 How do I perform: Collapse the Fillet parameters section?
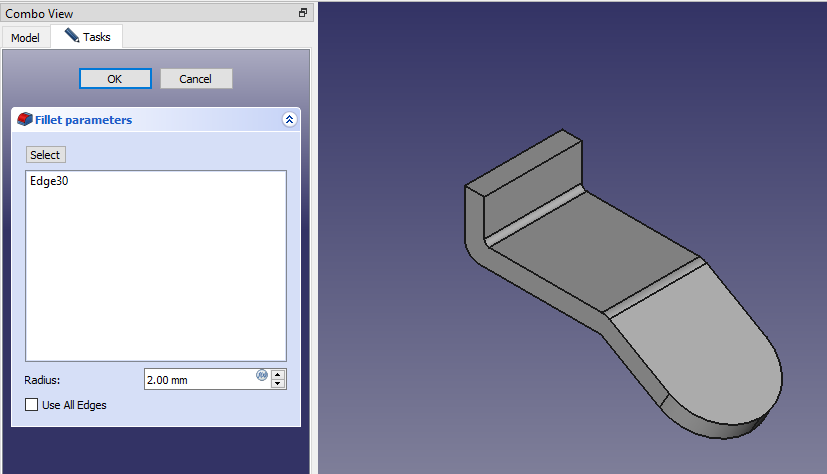click(289, 120)
